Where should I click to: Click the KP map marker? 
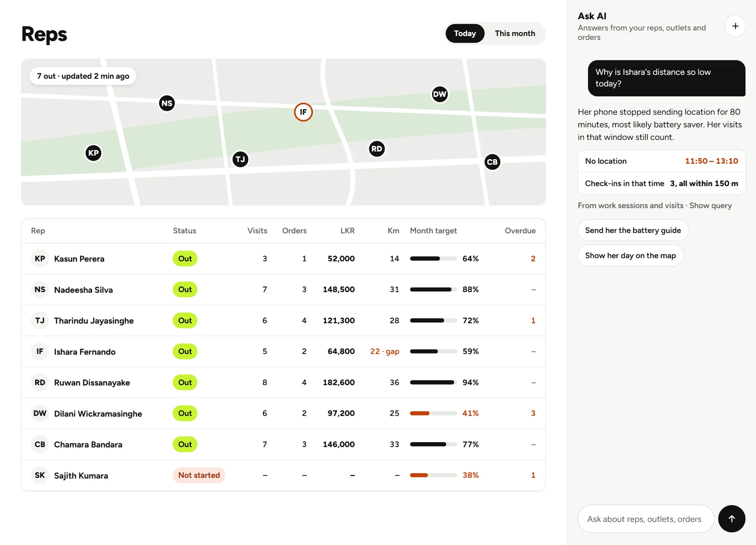[93, 153]
